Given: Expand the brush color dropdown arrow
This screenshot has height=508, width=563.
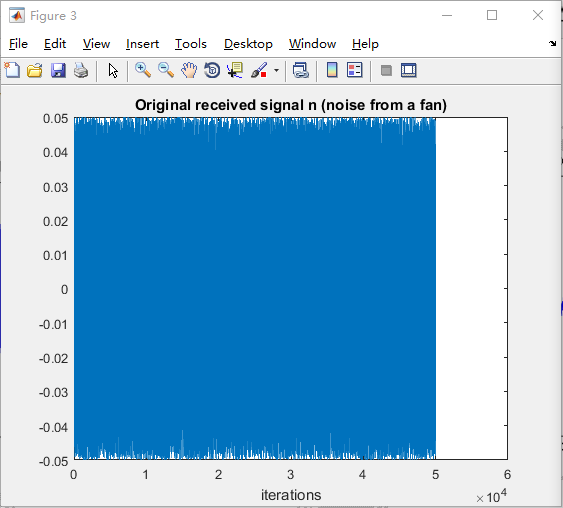Looking at the screenshot, I should 276,70.
